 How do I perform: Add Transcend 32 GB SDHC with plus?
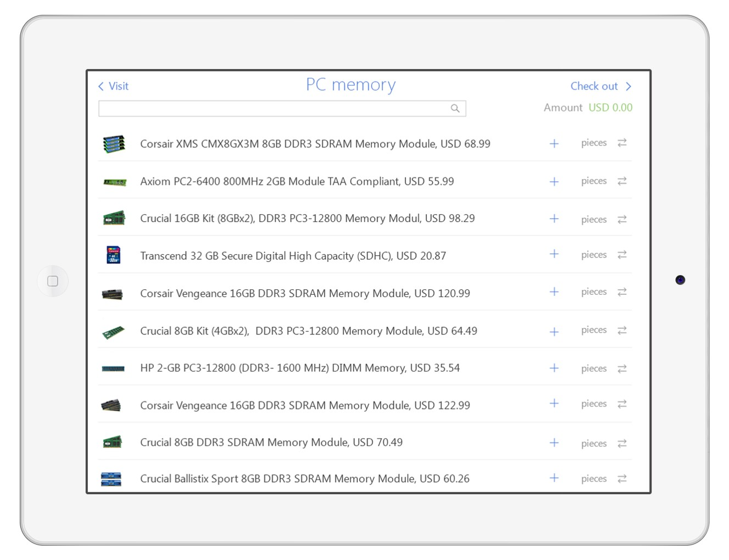(x=554, y=254)
